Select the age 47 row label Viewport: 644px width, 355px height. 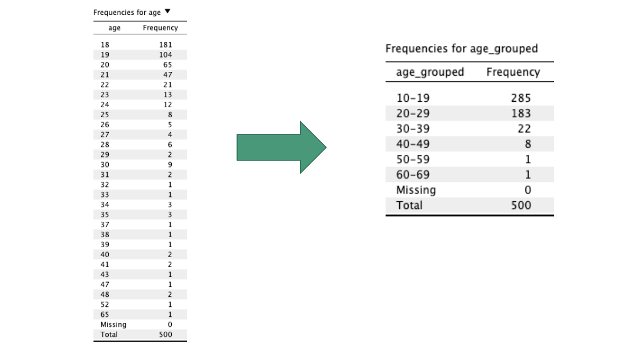[105, 285]
